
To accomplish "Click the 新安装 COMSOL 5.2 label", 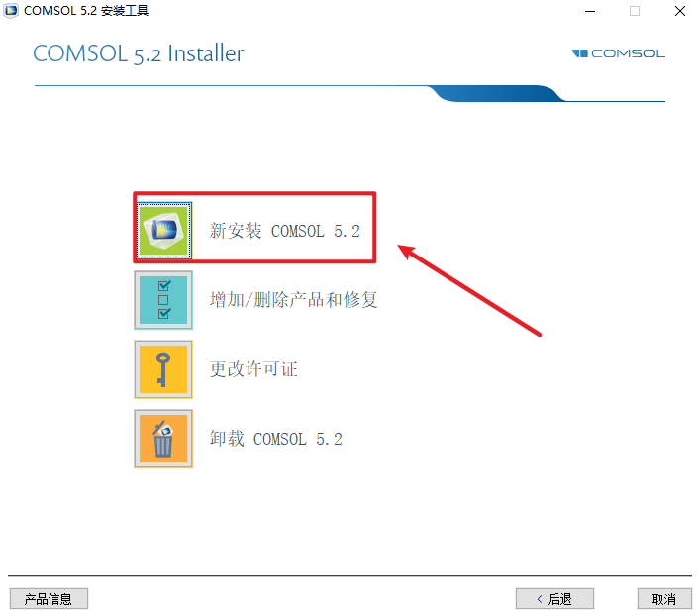I will click(284, 231).
